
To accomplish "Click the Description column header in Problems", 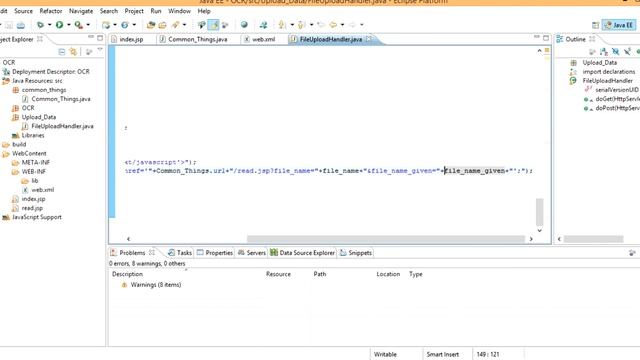I will [127, 274].
